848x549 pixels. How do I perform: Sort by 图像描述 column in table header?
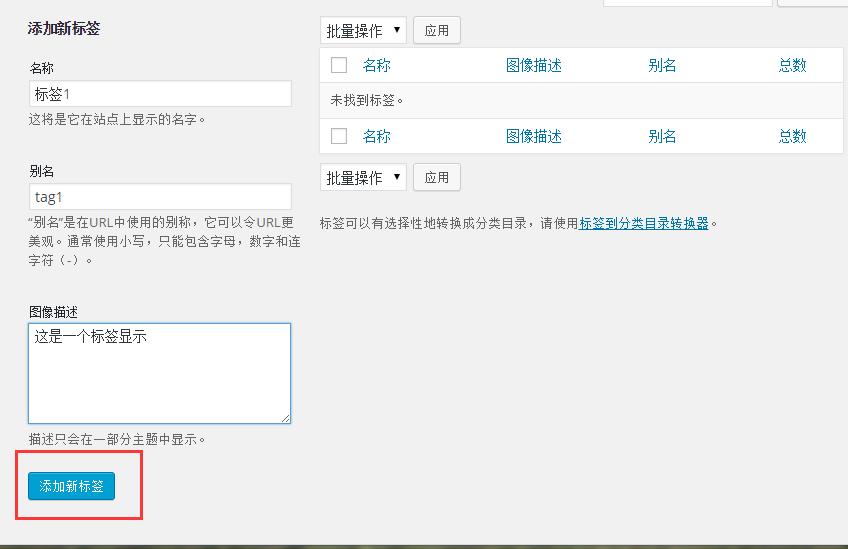point(534,66)
